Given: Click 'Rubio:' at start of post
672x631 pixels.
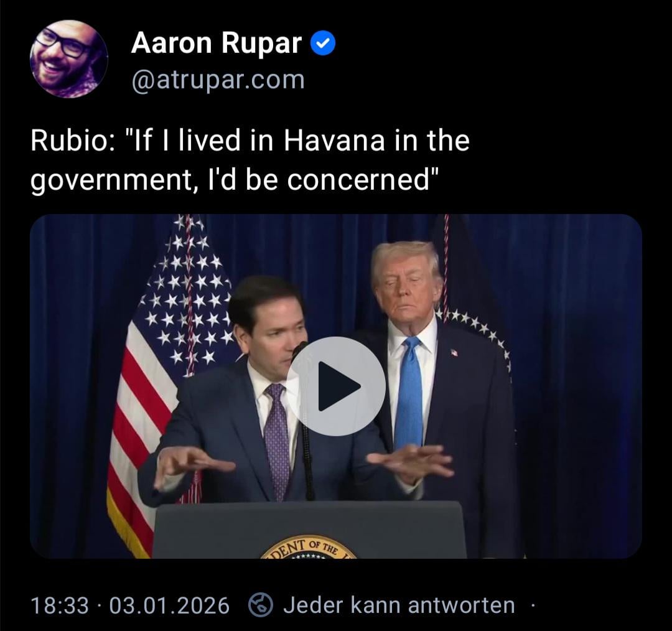Looking at the screenshot, I should (x=72, y=141).
